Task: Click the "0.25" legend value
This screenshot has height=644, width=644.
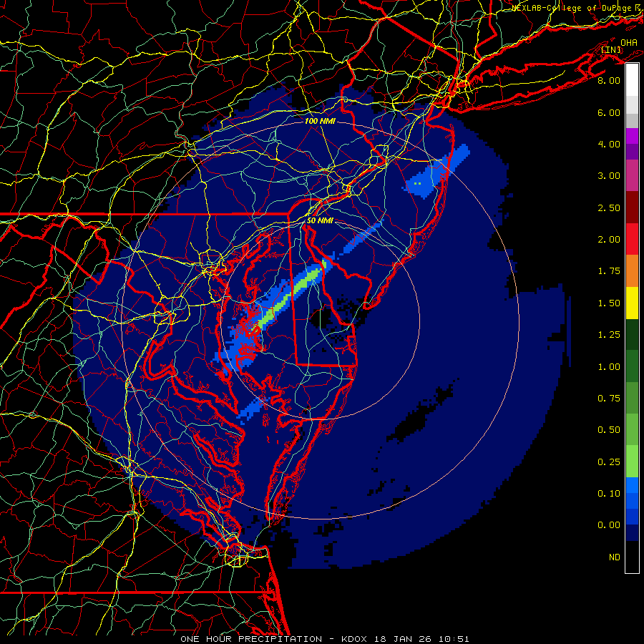Action: coord(609,462)
